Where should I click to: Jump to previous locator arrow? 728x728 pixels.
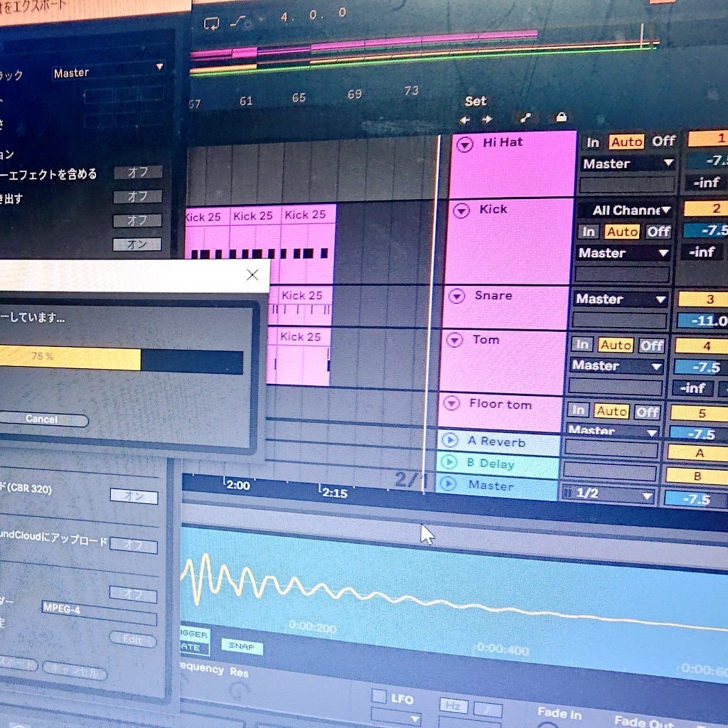coord(464,120)
